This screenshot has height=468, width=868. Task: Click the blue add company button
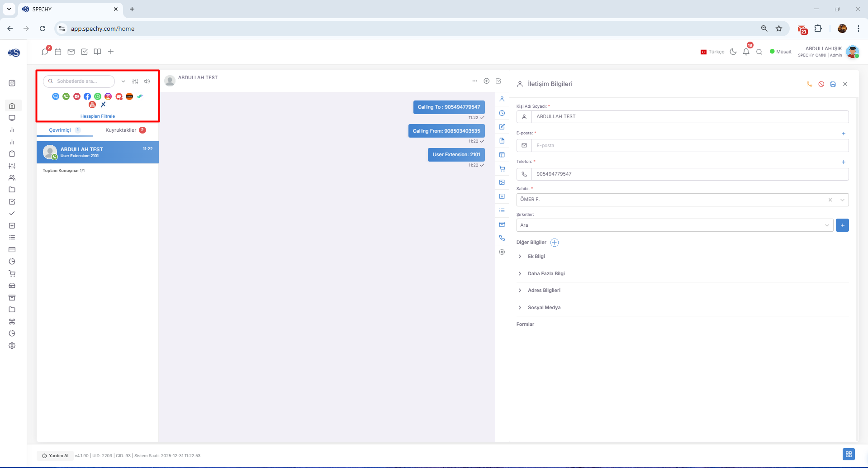tap(843, 225)
